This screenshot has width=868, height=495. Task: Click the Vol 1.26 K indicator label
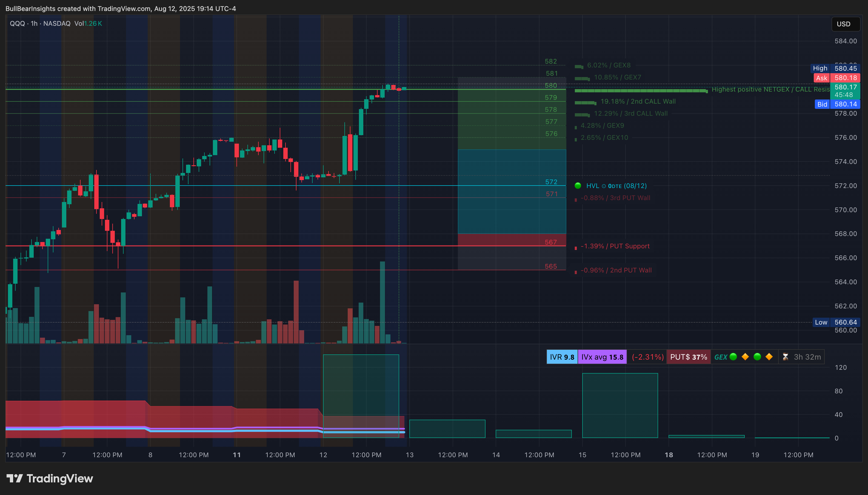coord(88,24)
